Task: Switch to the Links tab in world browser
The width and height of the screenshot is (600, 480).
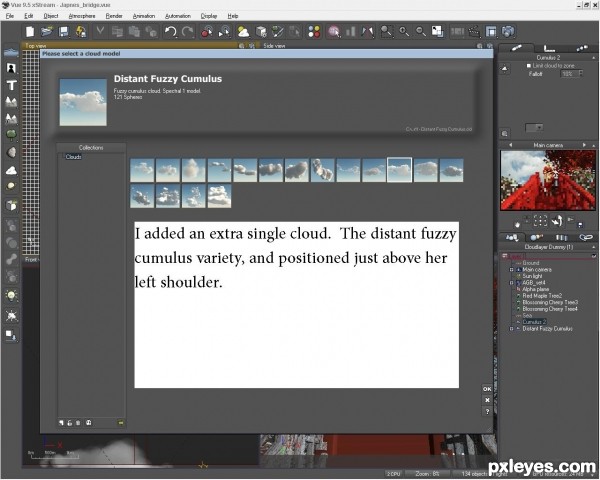Action: point(585,238)
